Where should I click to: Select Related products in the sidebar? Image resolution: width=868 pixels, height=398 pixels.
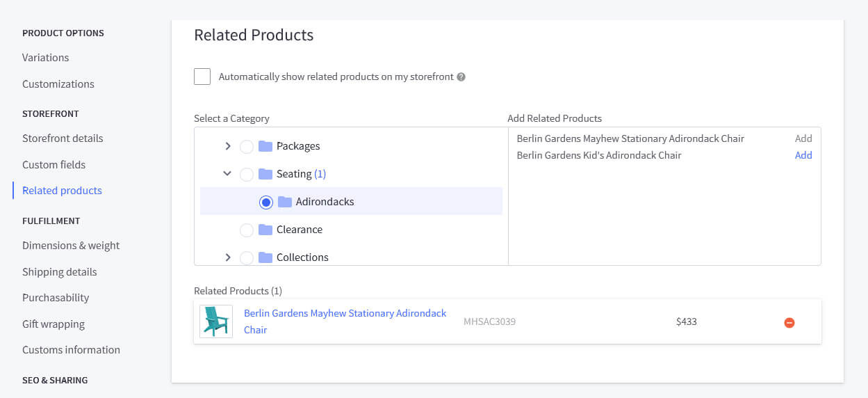coord(62,191)
